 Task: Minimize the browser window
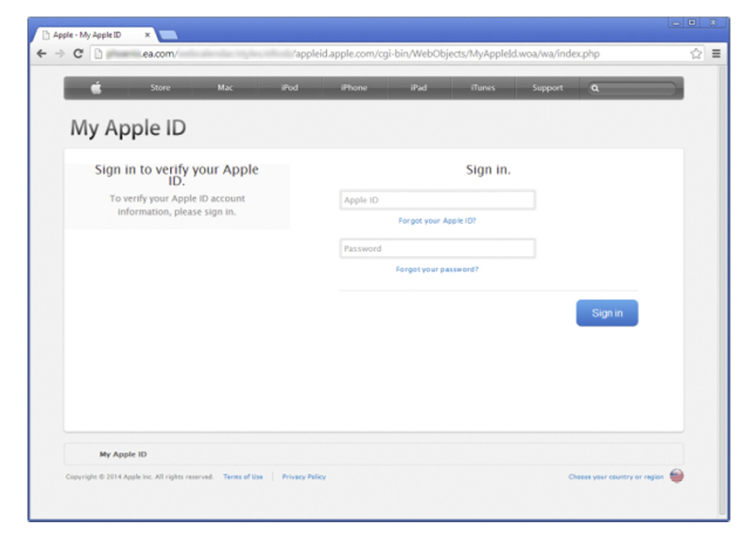click(677, 23)
